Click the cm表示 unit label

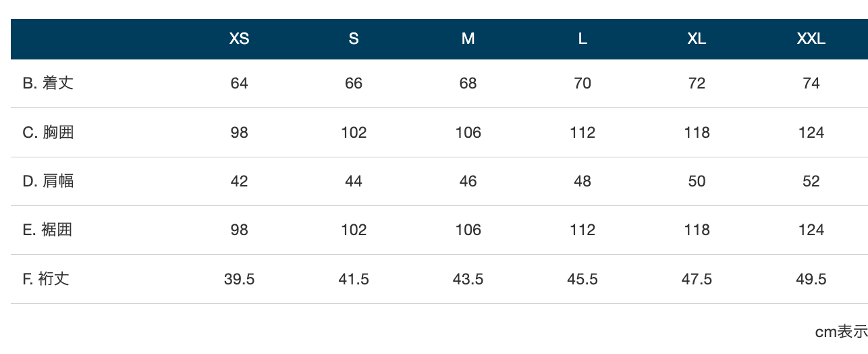click(x=841, y=332)
